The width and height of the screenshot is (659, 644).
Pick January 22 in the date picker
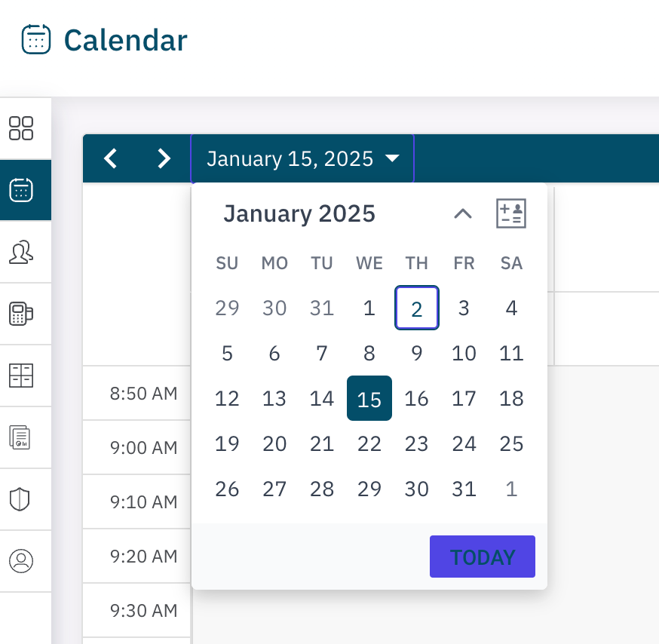pyautogui.click(x=369, y=443)
